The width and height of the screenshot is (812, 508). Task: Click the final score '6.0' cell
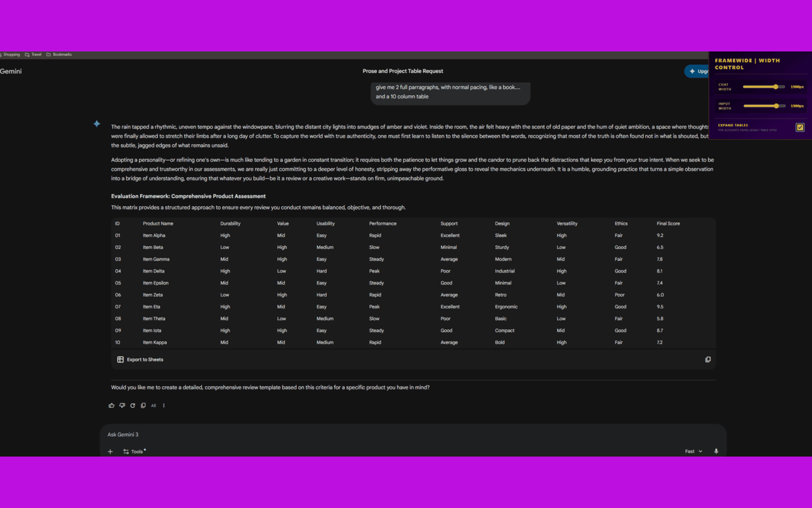tap(660, 295)
